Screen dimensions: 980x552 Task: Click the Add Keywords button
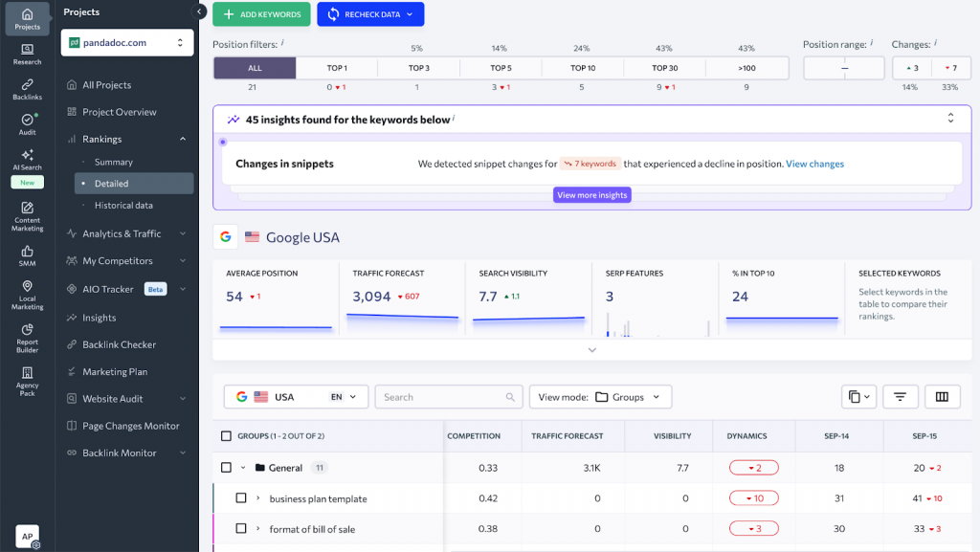coord(261,14)
